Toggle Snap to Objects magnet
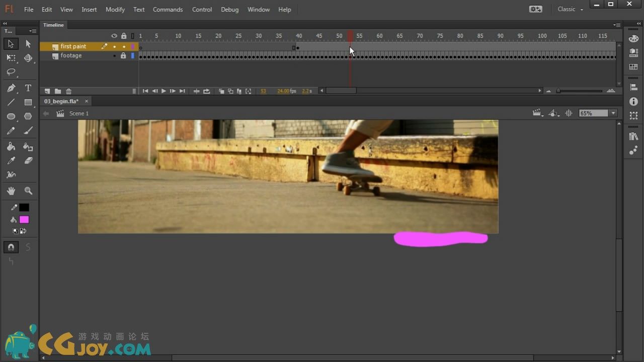644x362 pixels. [11, 247]
